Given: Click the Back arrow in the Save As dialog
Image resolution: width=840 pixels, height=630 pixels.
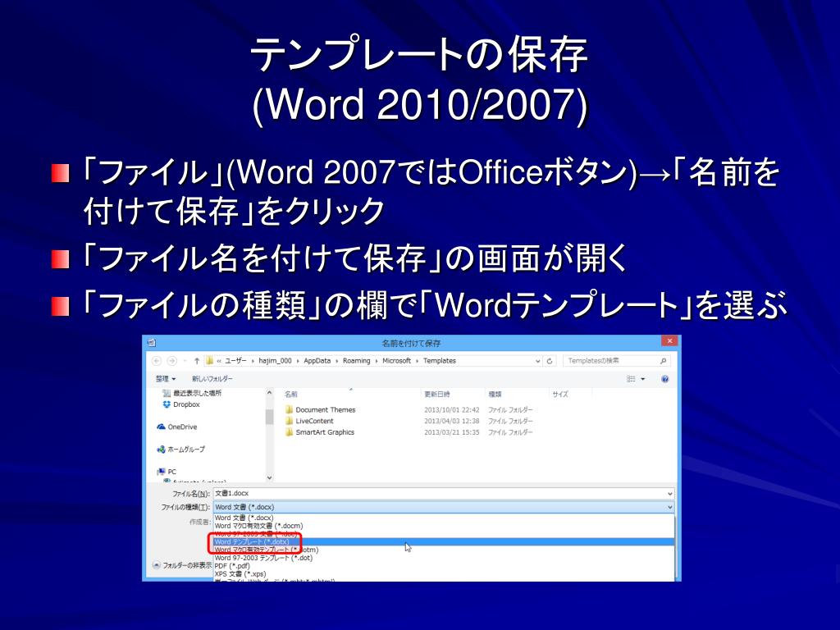Looking at the screenshot, I should coord(157,361).
